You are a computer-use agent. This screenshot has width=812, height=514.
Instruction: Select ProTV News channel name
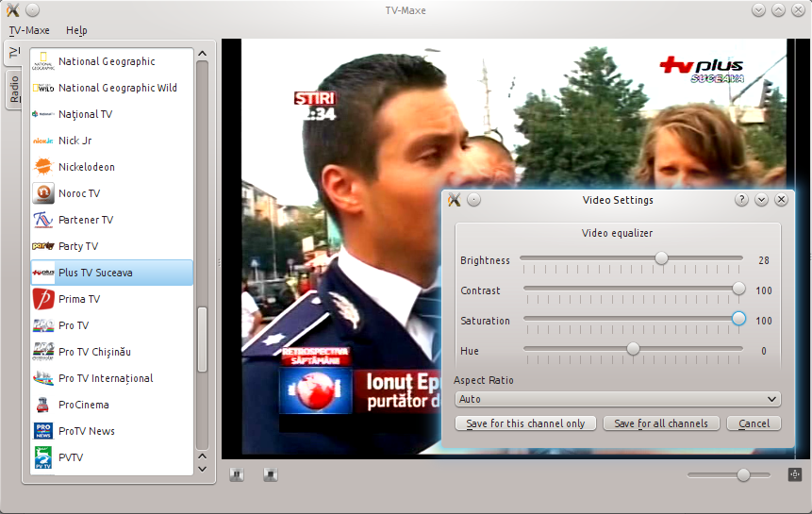tap(87, 431)
